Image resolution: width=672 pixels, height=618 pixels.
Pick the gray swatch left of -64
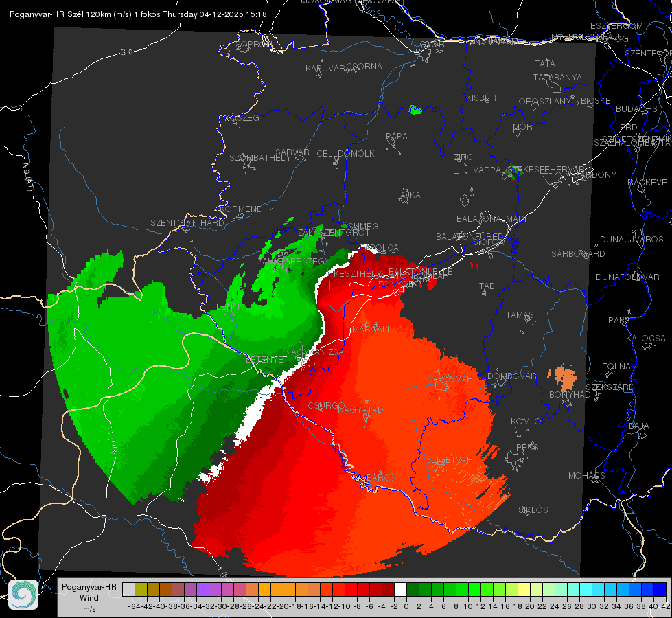click(128, 589)
